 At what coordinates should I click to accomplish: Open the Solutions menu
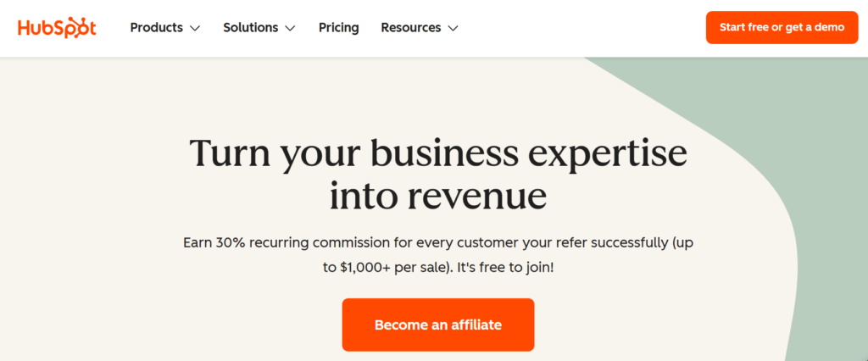coord(251,27)
